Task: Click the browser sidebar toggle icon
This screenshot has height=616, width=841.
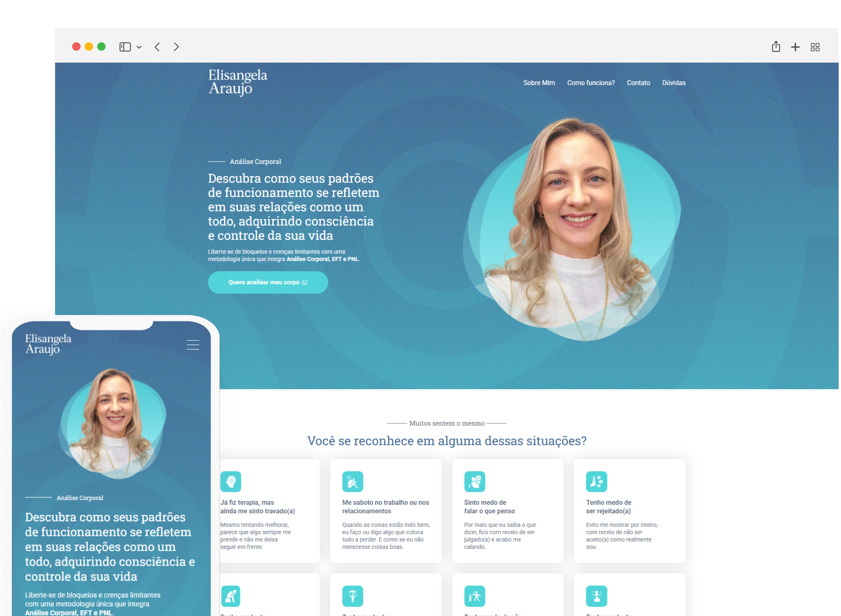Action: point(125,47)
